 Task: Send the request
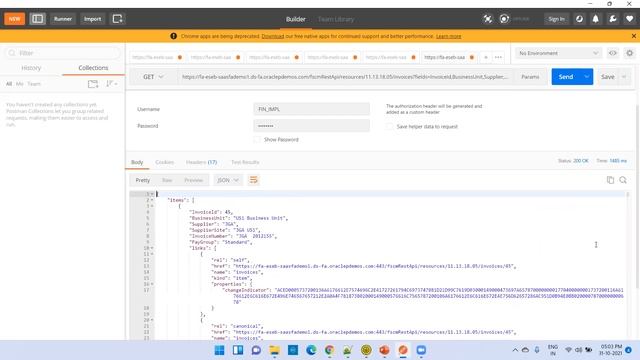[x=566, y=77]
